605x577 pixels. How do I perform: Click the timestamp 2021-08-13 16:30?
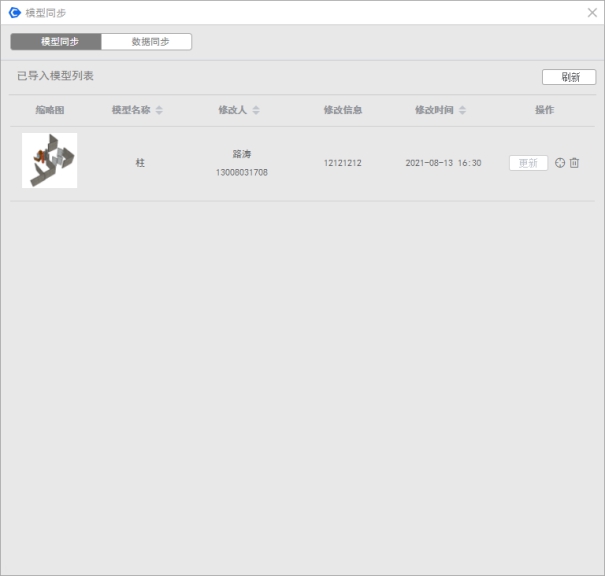tap(443, 162)
